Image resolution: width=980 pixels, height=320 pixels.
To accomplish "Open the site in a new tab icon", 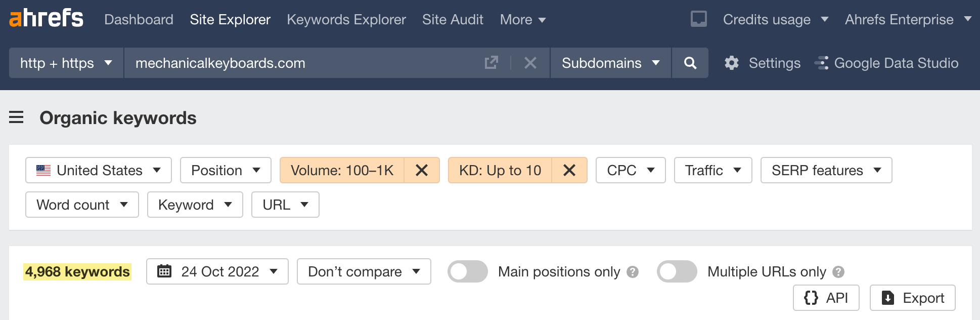I will point(491,63).
